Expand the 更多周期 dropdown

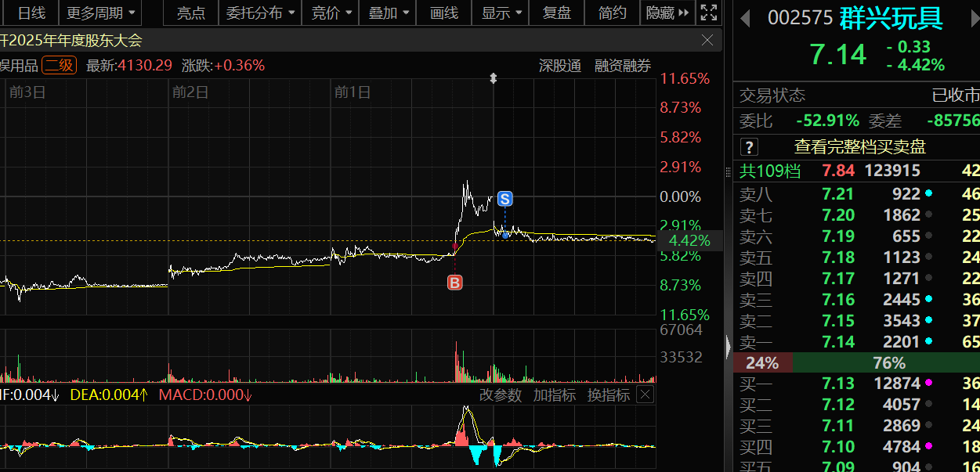[99, 13]
